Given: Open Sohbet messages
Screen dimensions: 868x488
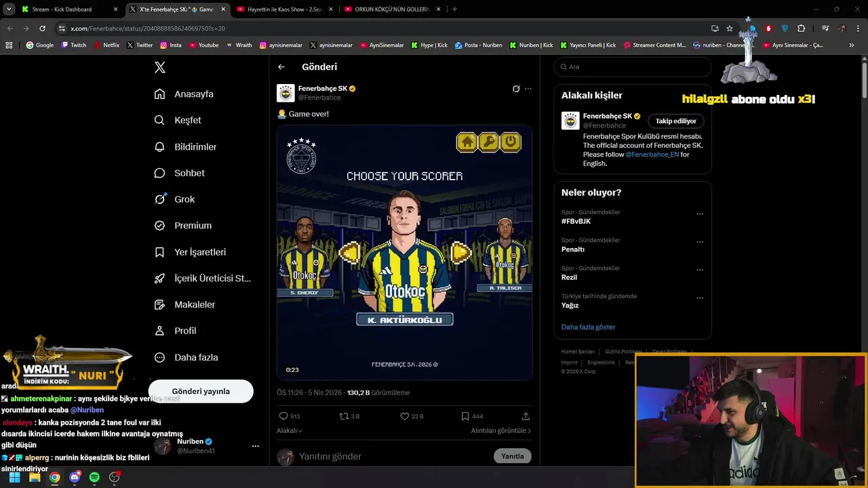Looking at the screenshot, I should 179,173.
